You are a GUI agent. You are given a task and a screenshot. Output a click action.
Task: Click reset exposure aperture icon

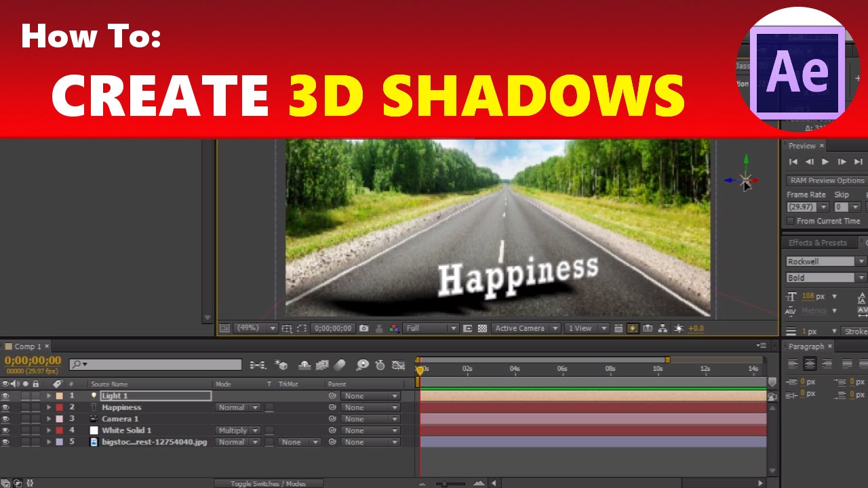[677, 328]
